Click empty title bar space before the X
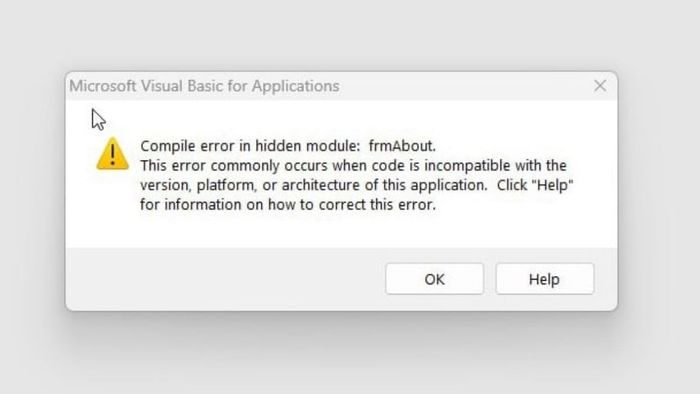The height and width of the screenshot is (394, 700). coord(464,86)
